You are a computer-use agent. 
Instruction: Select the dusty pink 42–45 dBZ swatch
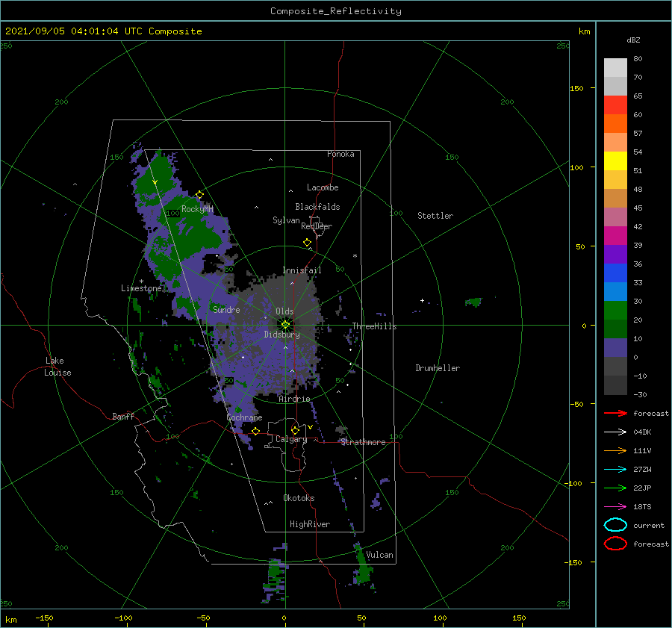coord(615,217)
